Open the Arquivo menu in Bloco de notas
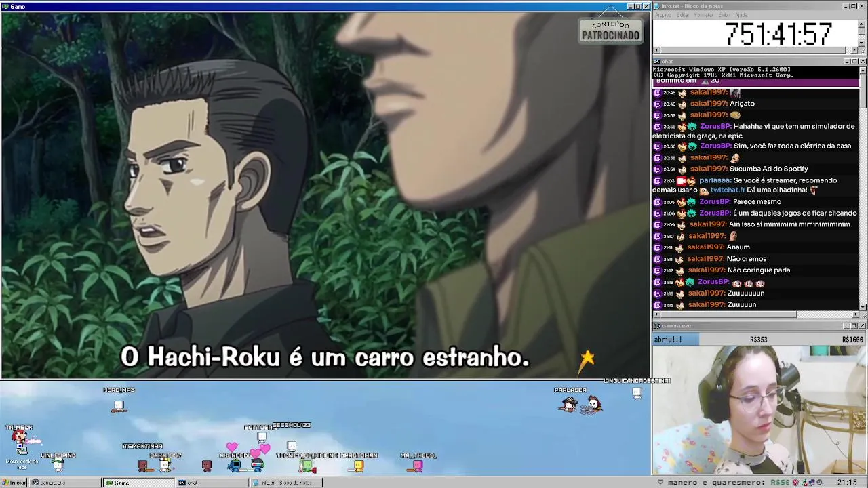Viewport: 868px width, 488px height. pos(663,15)
